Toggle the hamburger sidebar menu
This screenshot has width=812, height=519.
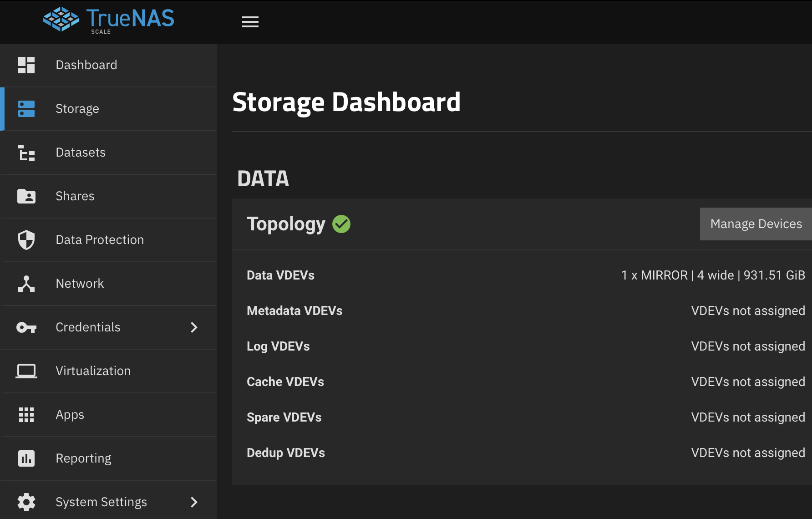(250, 22)
